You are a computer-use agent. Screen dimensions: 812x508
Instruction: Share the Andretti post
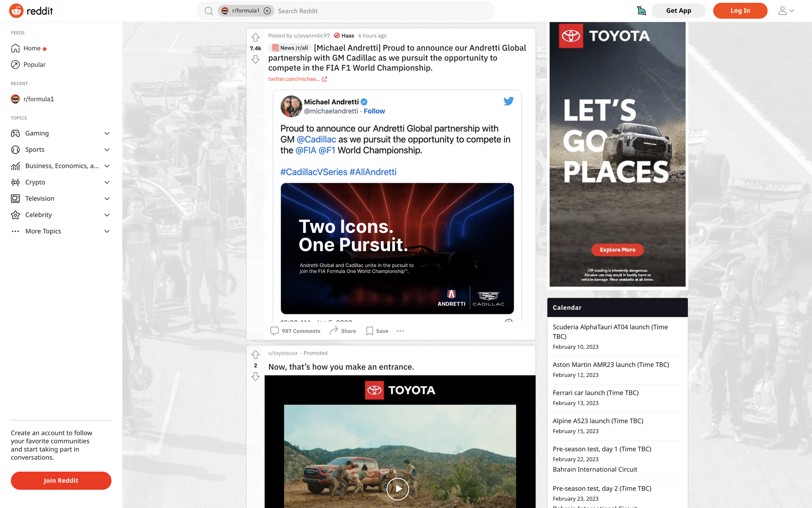pyautogui.click(x=343, y=331)
